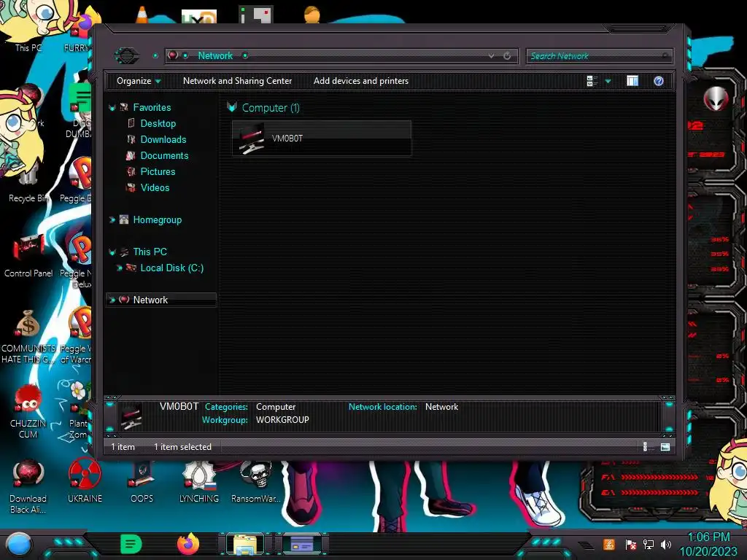Open Downloads under Favorites
This screenshot has width=747, height=560.
(163, 139)
